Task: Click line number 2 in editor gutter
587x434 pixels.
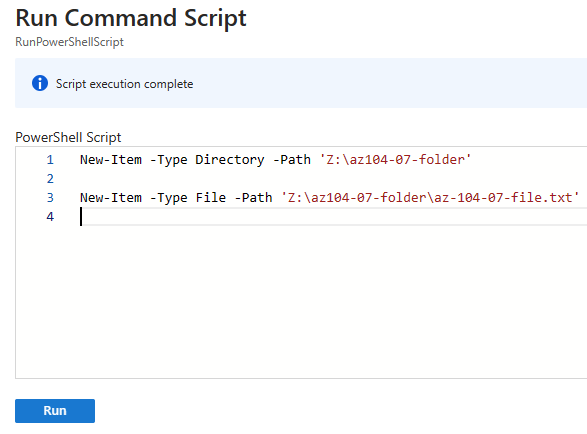Action: tap(50, 179)
